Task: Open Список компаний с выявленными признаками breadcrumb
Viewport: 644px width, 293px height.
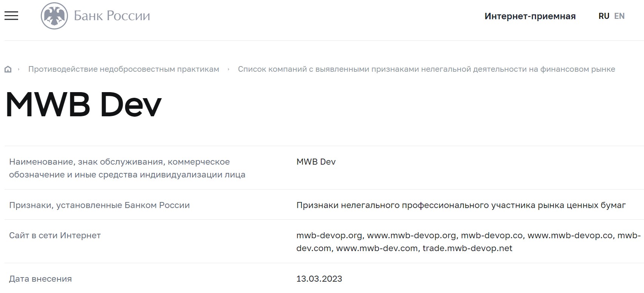Action: 427,69
